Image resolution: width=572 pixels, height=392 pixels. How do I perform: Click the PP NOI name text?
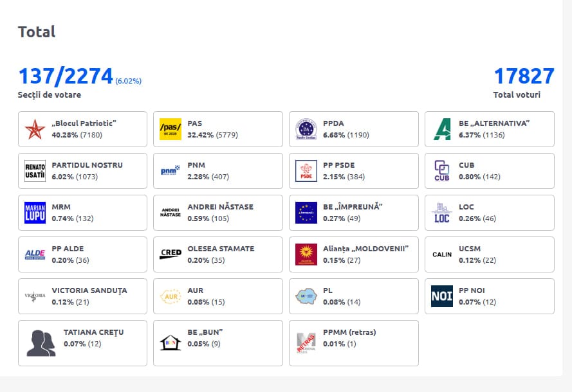[472, 290]
